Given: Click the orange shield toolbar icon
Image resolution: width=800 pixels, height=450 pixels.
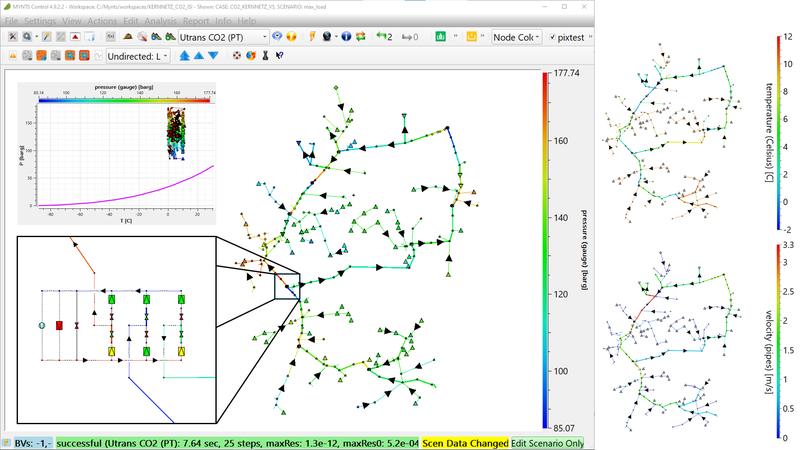Looking at the screenshot, I should [x=291, y=37].
